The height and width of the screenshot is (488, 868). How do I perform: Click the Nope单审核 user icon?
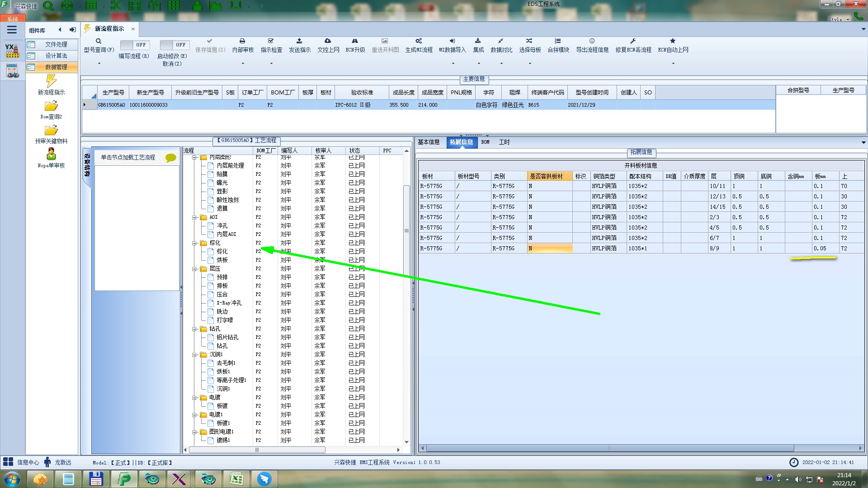51,155
